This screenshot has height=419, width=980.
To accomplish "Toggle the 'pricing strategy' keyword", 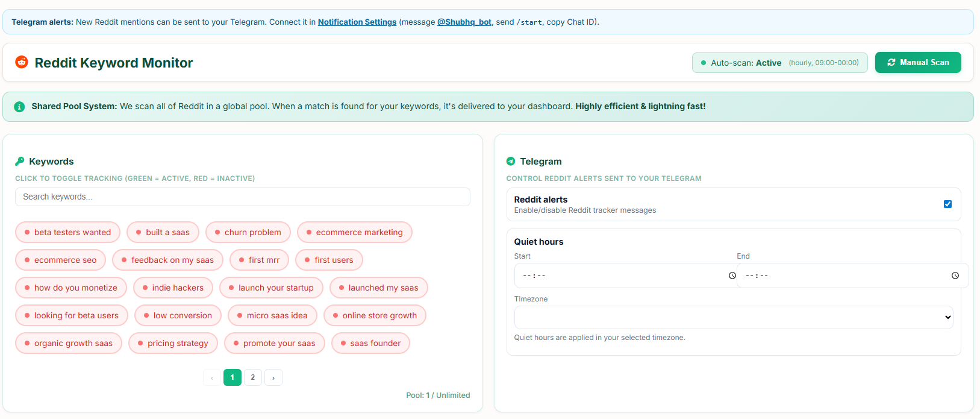I will [x=173, y=343].
